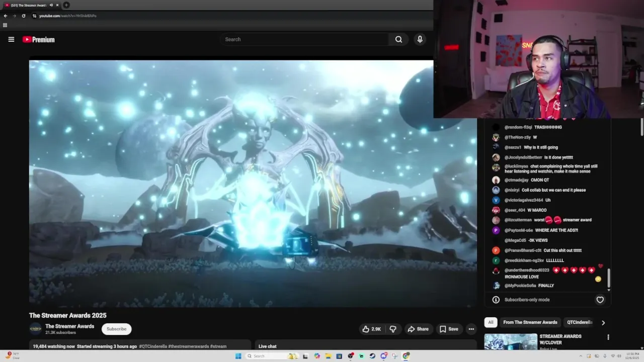Reload the YouTube page
The height and width of the screenshot is (362, 644).
click(x=23, y=16)
